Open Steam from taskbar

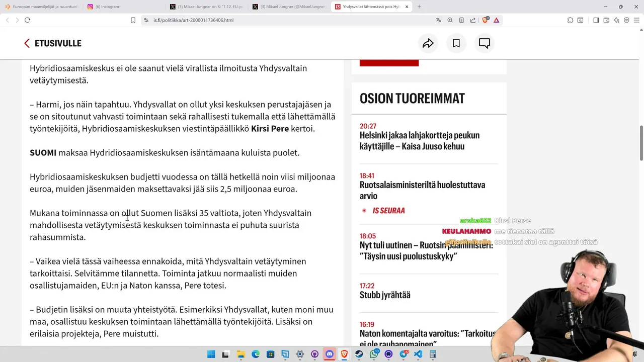[359, 354]
